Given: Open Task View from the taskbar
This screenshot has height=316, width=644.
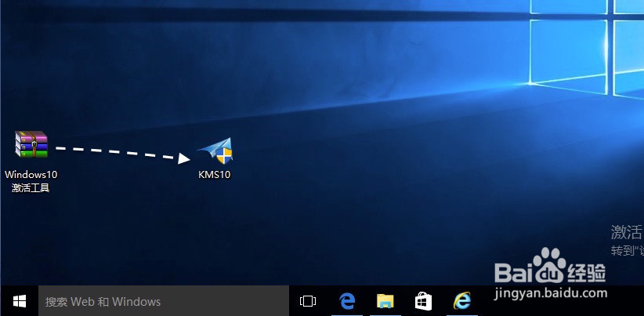Looking at the screenshot, I should [x=308, y=302].
